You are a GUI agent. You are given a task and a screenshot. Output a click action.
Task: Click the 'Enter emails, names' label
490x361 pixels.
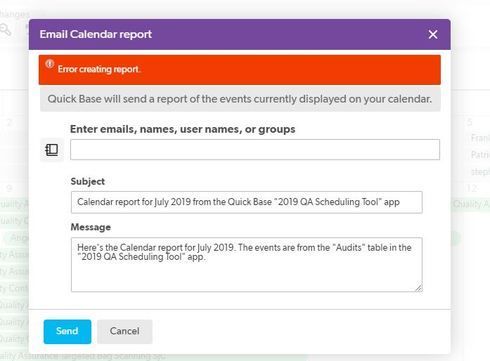click(183, 129)
